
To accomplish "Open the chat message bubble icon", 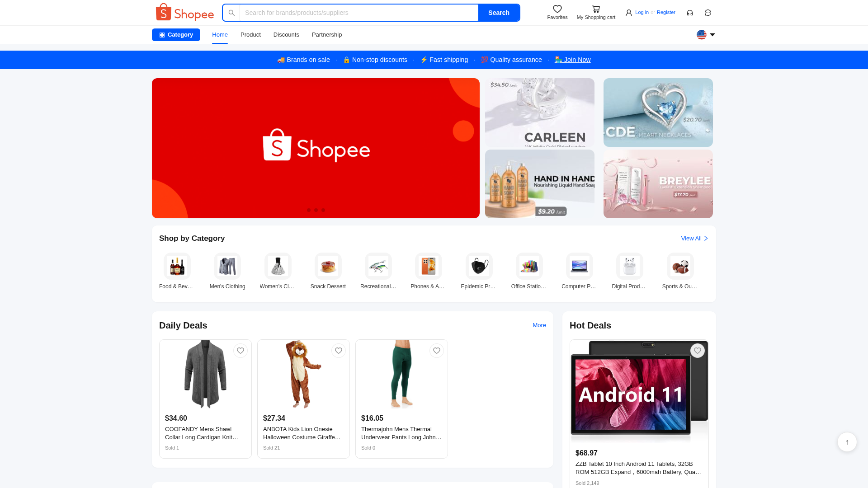I will coord(708,13).
